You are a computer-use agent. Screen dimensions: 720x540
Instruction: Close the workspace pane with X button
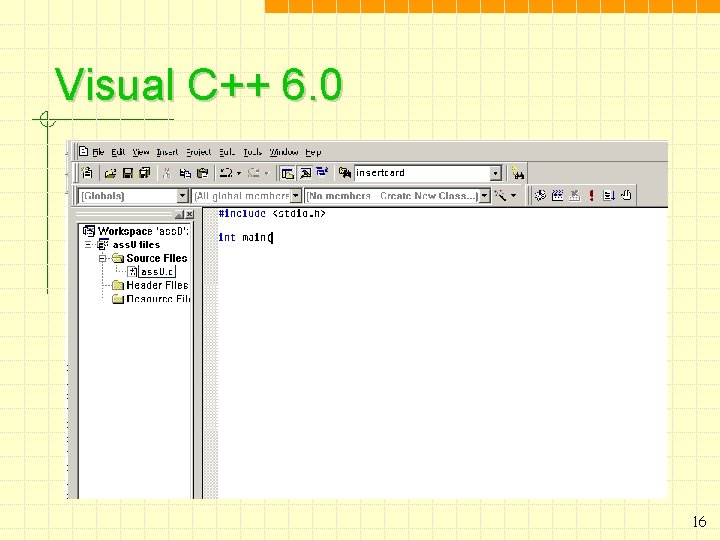coord(190,214)
